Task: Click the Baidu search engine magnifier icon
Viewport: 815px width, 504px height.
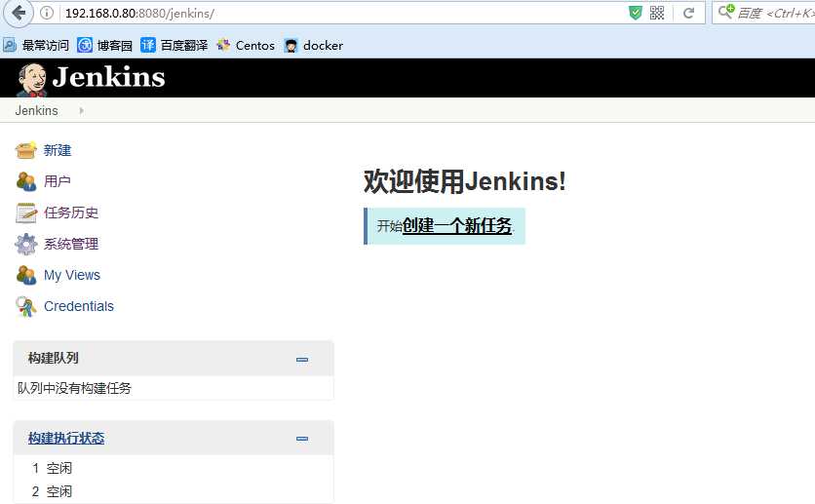Action: pyautogui.click(x=725, y=12)
